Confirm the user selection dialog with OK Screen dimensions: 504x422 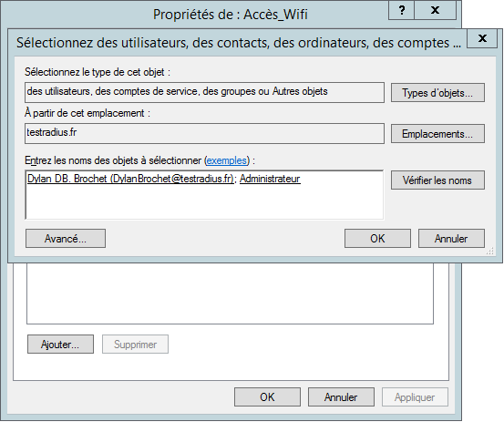377,239
